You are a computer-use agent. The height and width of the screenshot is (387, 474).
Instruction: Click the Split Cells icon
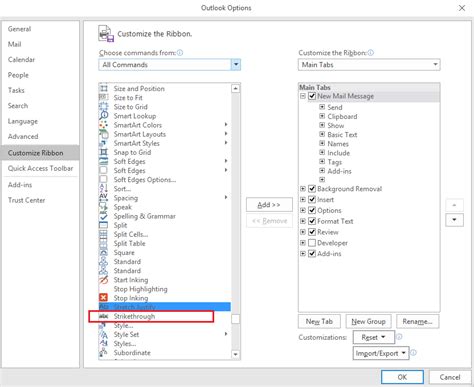104,234
